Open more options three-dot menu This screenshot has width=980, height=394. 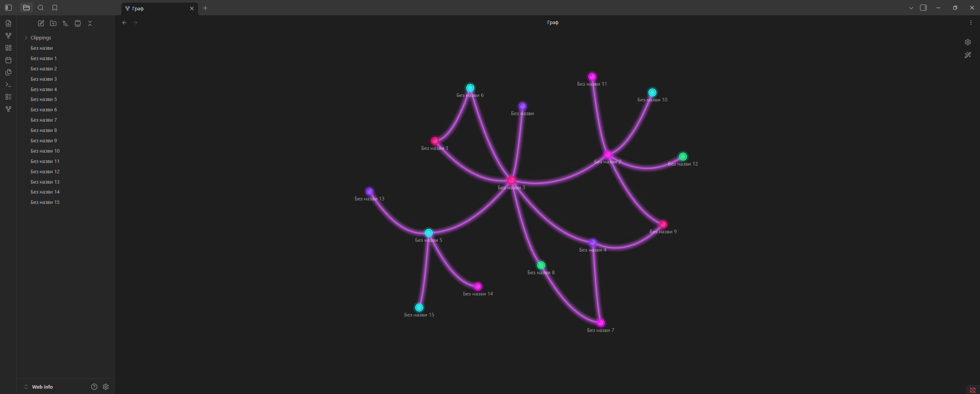pyautogui.click(x=971, y=23)
